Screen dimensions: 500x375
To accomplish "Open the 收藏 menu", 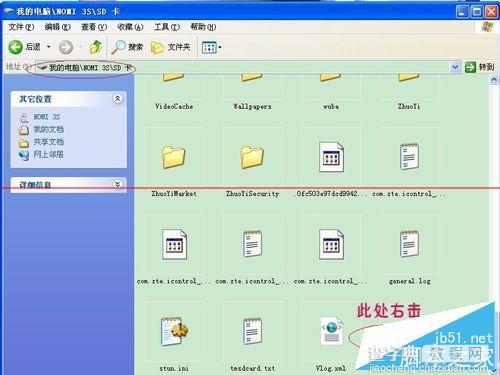I will [130, 27].
